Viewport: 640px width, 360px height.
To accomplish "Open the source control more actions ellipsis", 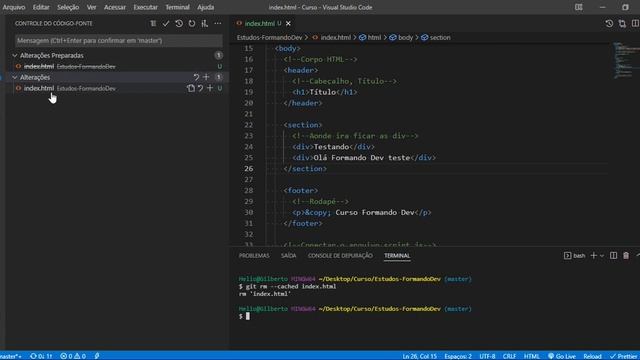I will (x=218, y=24).
